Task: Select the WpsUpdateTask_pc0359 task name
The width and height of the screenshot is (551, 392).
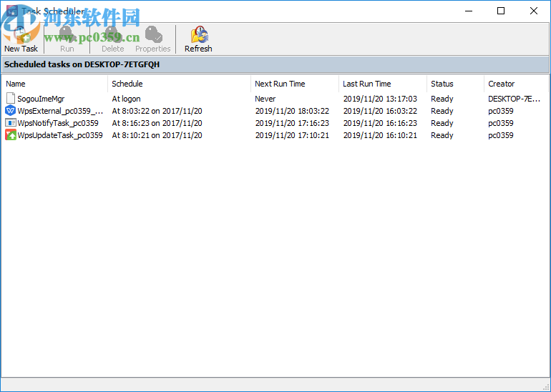Action: [x=60, y=135]
